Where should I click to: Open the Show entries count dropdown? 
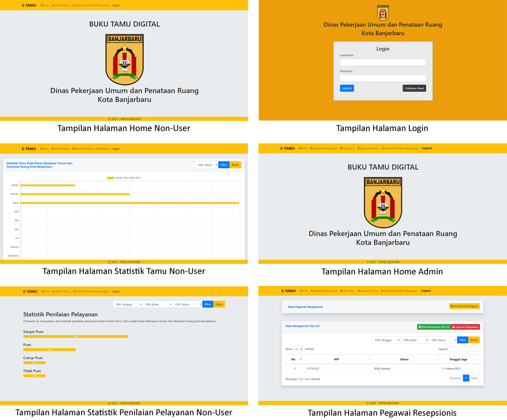tap(299, 349)
